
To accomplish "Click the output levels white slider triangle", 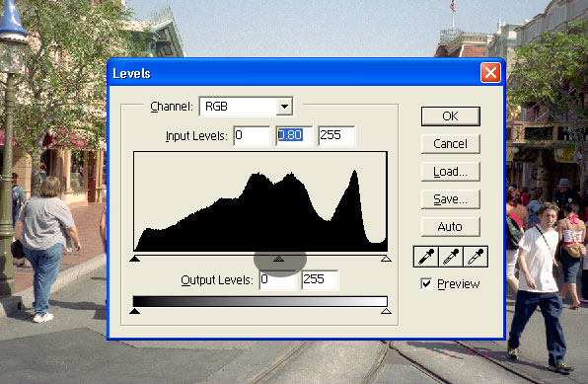I will (386, 311).
